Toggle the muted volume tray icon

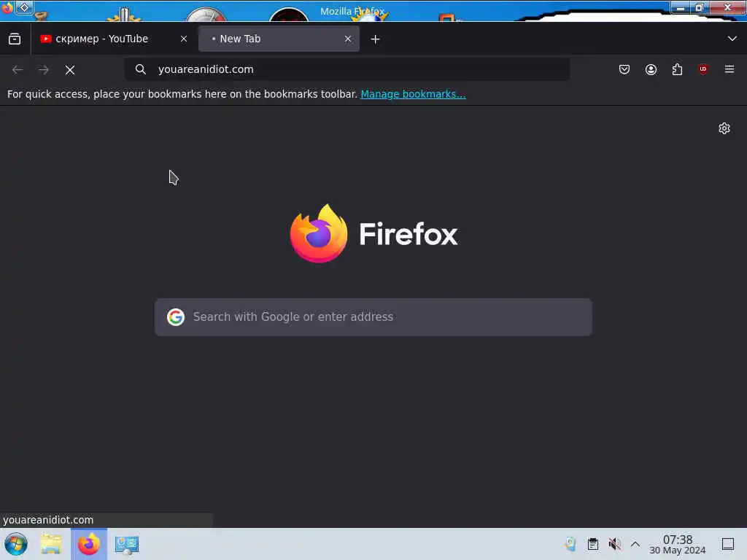click(x=614, y=544)
